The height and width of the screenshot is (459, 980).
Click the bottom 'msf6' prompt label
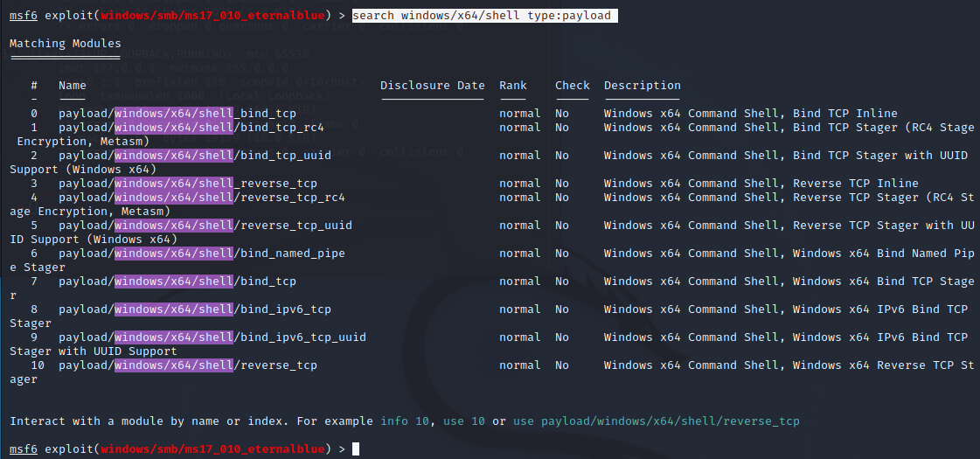point(24,449)
